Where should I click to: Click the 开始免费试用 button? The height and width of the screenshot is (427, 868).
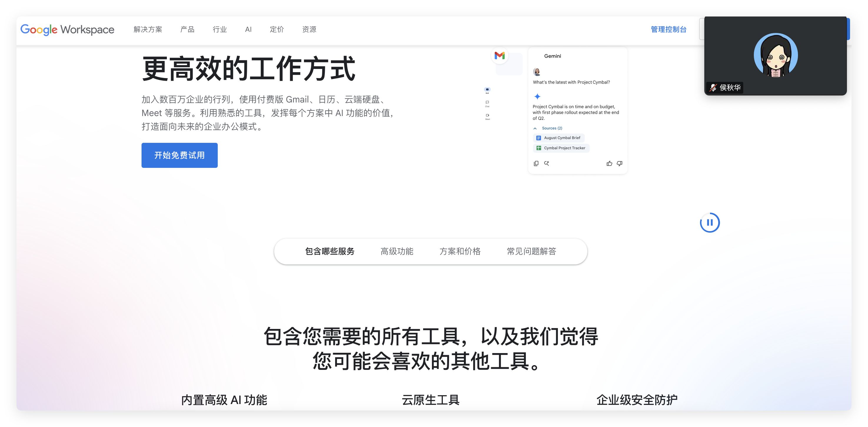[179, 155]
